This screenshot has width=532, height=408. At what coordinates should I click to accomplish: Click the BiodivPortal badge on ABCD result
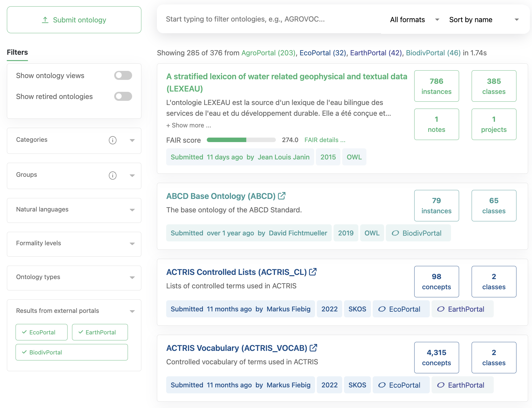418,233
